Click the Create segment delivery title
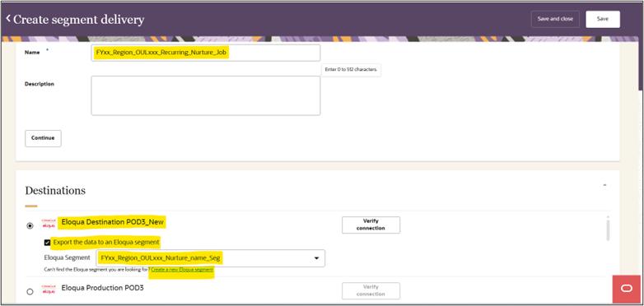644x306 pixels. click(79, 19)
